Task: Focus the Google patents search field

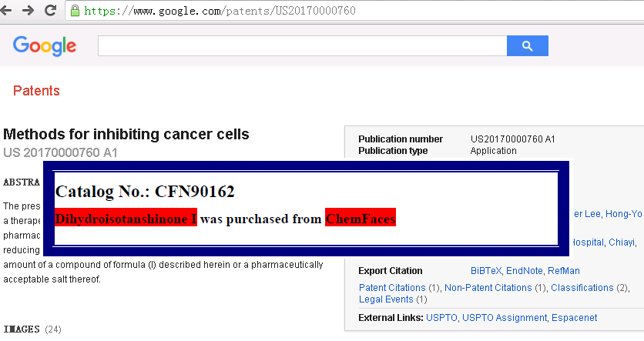Action: click(x=302, y=45)
